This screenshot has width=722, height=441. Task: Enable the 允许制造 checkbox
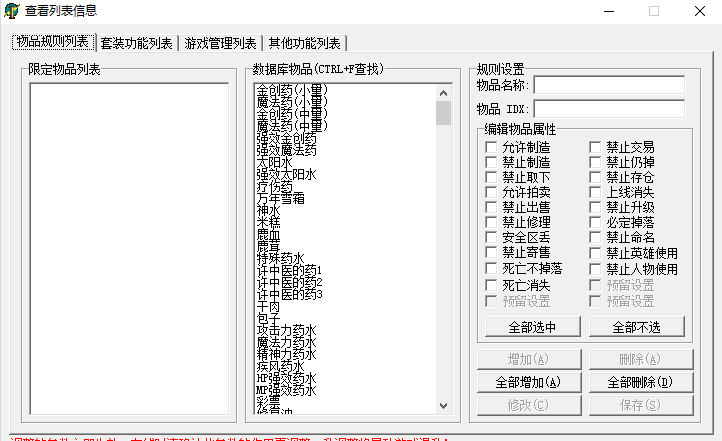pos(491,147)
